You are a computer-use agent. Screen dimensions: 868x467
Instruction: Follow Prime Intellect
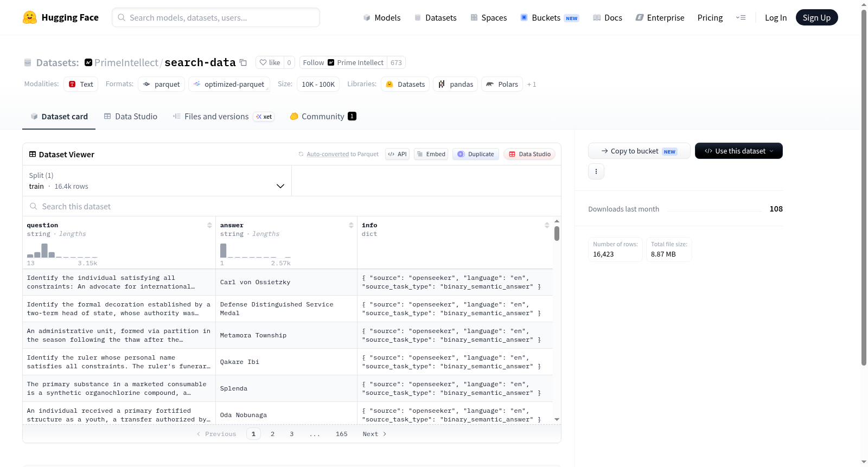[343, 62]
